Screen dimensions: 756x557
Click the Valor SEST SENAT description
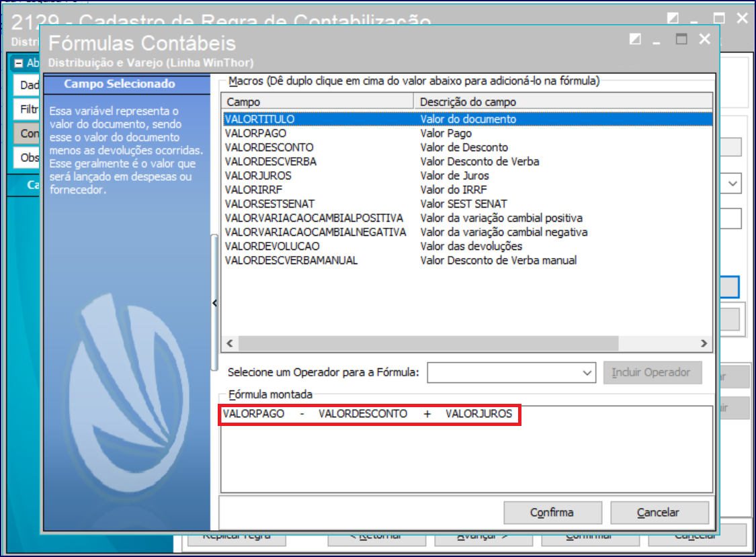pos(463,204)
